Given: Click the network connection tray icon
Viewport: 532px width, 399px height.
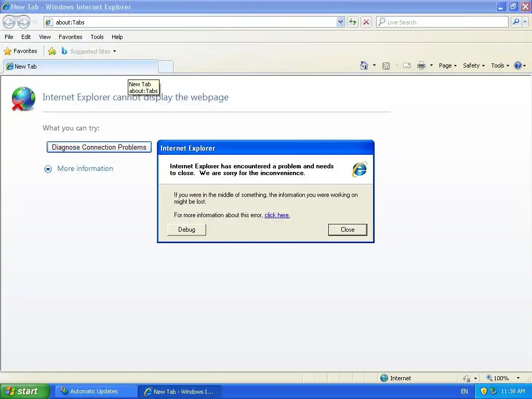Looking at the screenshot, I should [x=494, y=392].
